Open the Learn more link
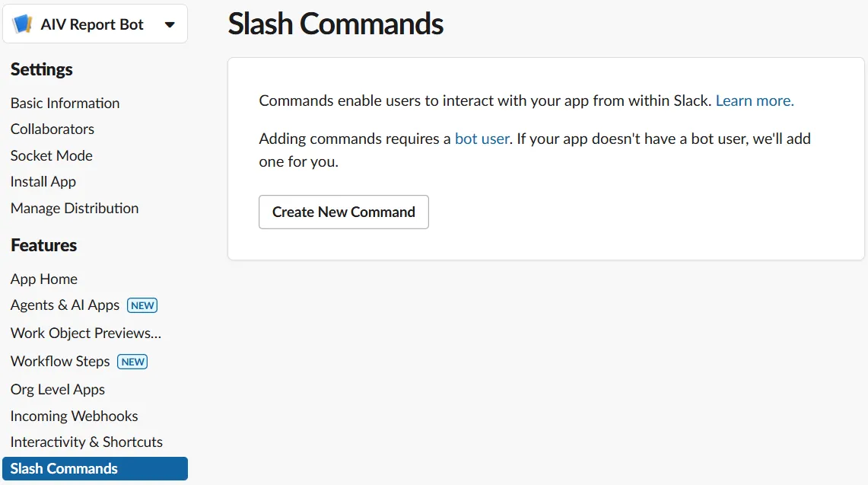 (x=753, y=100)
